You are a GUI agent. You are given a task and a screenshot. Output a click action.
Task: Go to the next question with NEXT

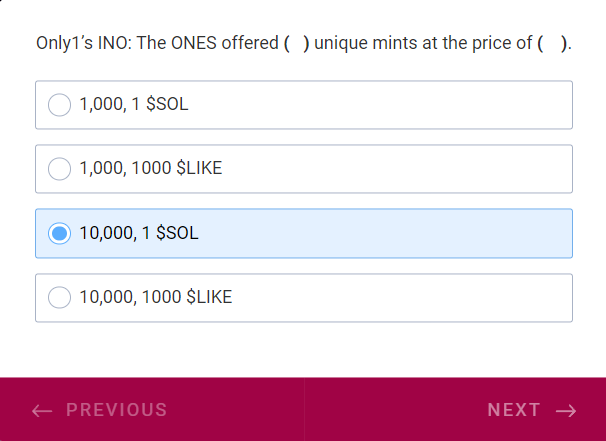click(514, 410)
